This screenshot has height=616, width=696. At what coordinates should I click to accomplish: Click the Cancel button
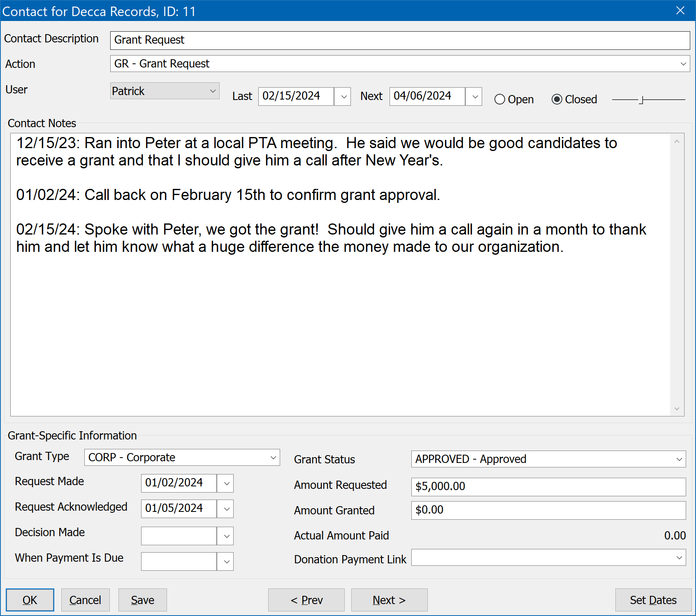(86, 600)
